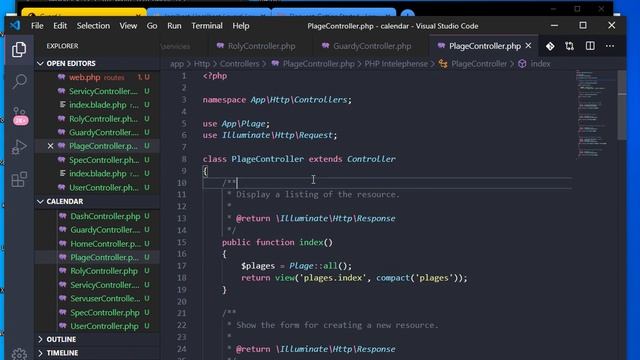The image size is (640, 360).
Task: Click the app breadcrumb segment
Action: pyautogui.click(x=177, y=64)
